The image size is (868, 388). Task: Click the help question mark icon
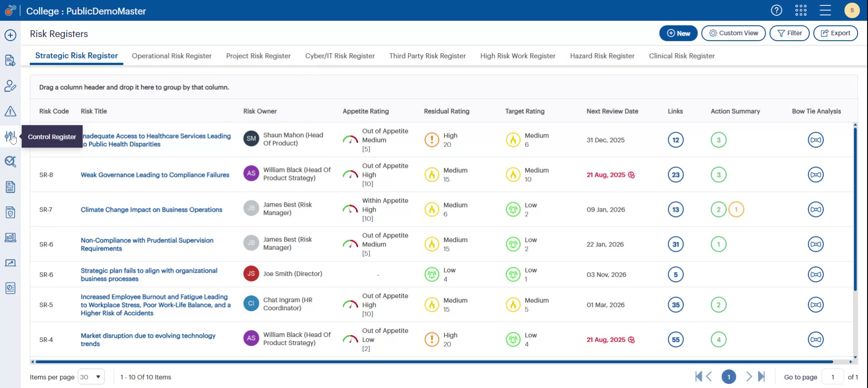click(776, 10)
